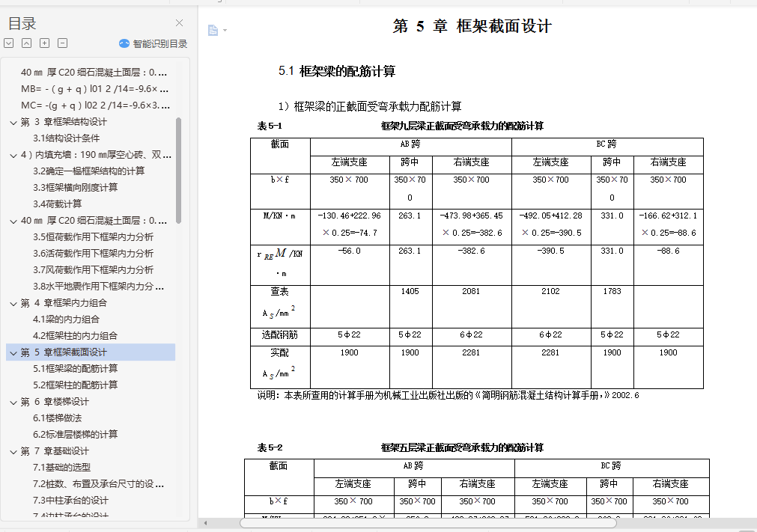Click the 说明 note below table 5-1
Image resolution: width=757 pixels, height=532 pixels.
448,396
